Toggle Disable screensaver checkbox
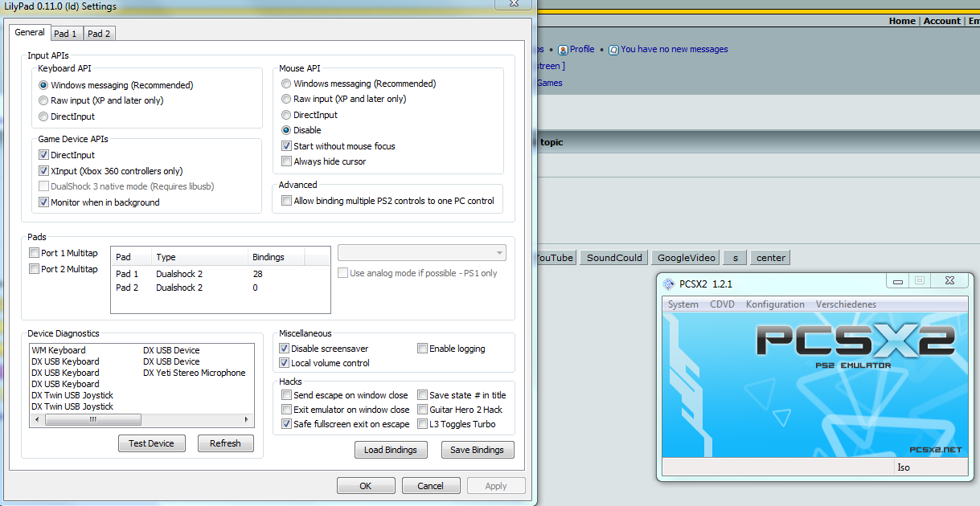 coord(284,349)
